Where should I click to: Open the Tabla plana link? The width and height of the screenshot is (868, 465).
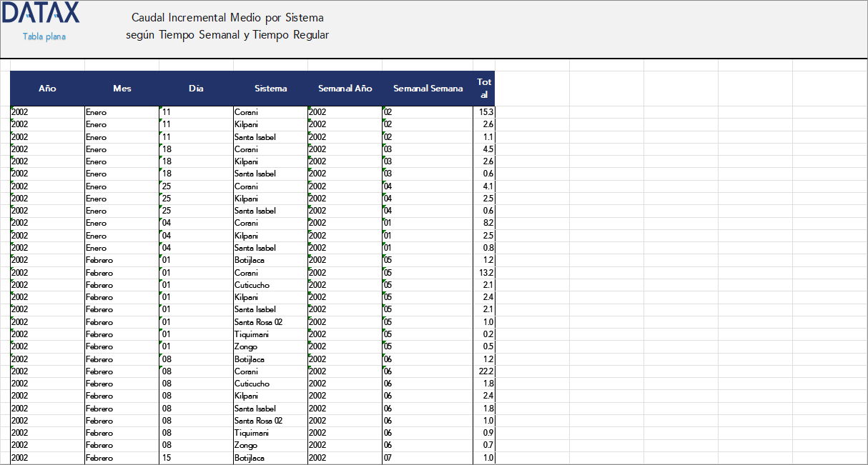(44, 36)
